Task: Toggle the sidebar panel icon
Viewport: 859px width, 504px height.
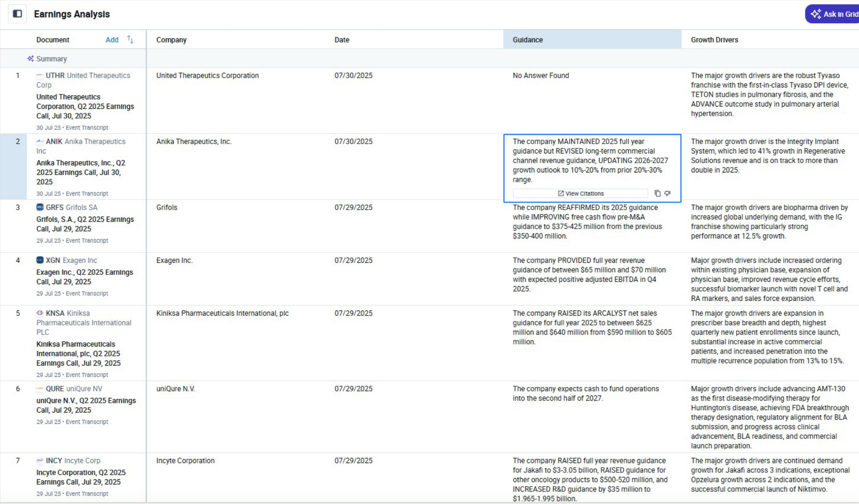Action: coord(17,14)
